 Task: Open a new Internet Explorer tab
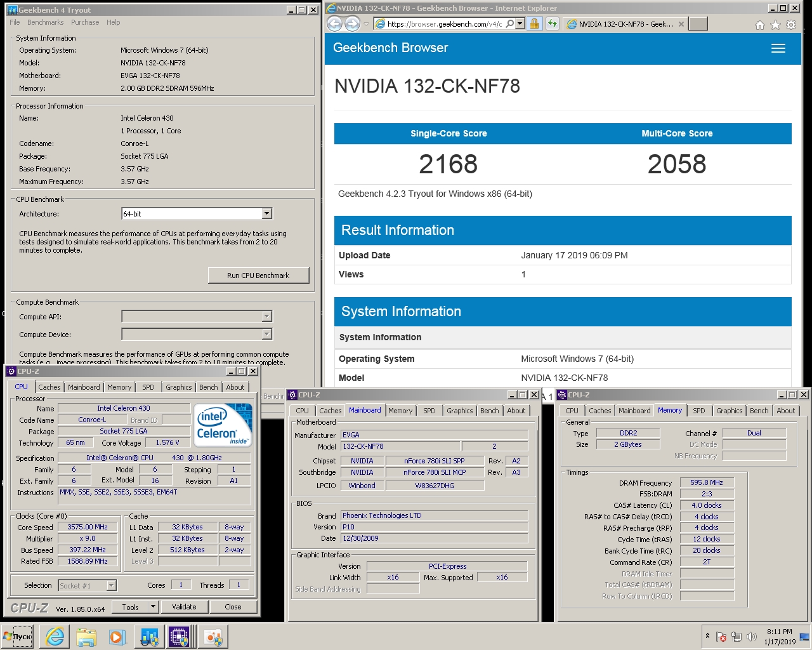pyautogui.click(x=698, y=23)
